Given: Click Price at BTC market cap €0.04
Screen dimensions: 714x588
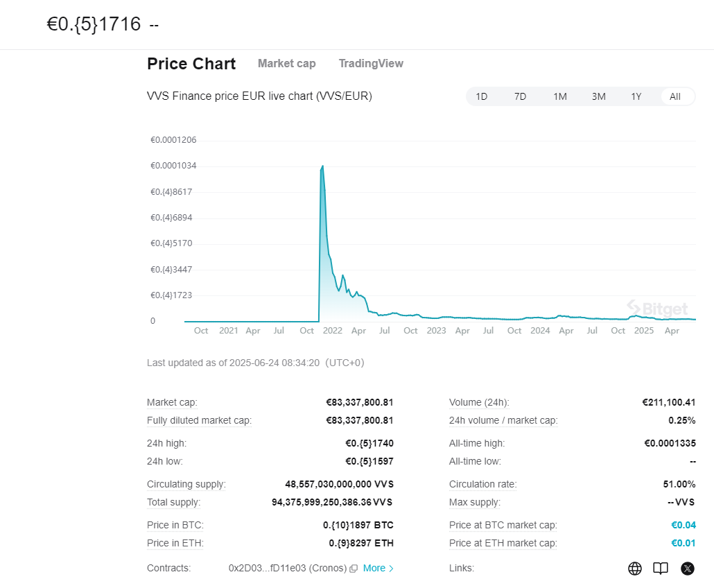Looking at the screenshot, I should (683, 525).
